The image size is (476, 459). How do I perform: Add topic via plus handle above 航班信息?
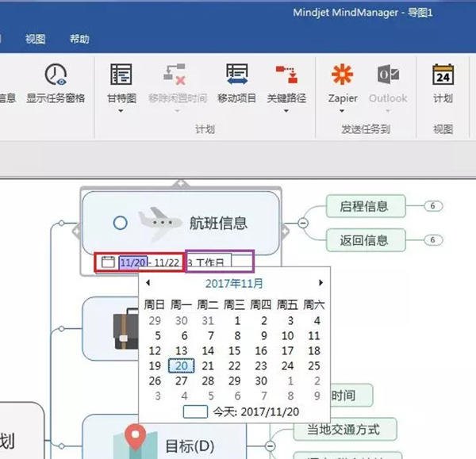pyautogui.click(x=180, y=184)
